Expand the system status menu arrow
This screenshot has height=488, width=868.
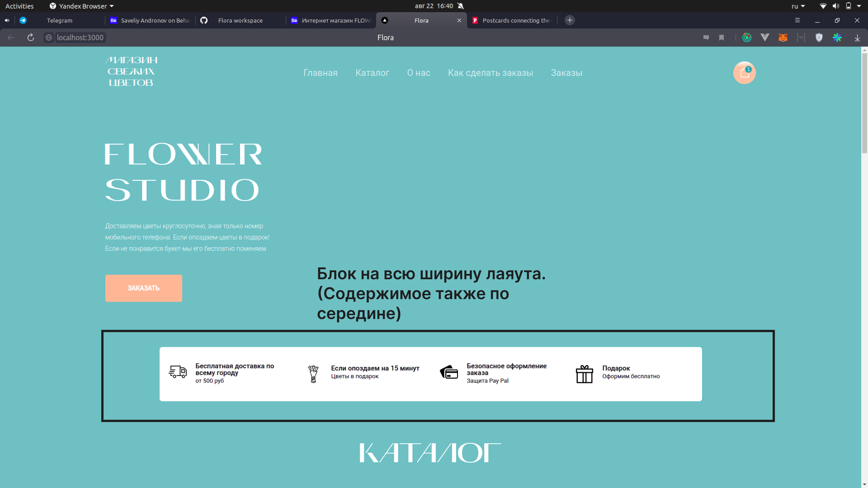coord(859,6)
